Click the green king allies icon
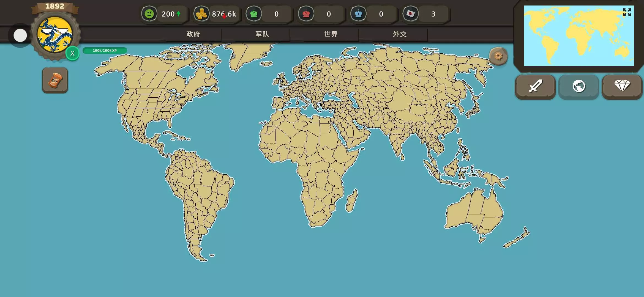This screenshot has width=644, height=297. coord(254,14)
